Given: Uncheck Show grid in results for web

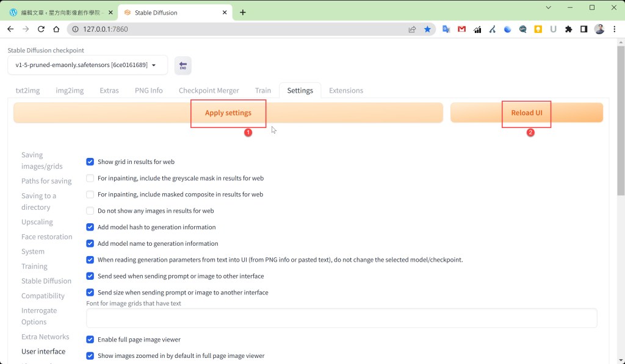Looking at the screenshot, I should point(90,162).
